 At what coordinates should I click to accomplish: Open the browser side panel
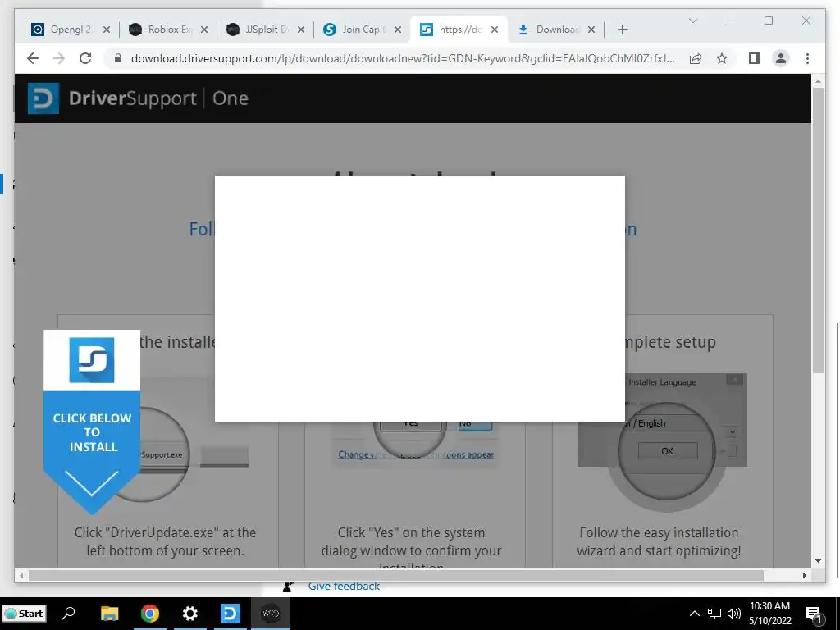(755, 58)
